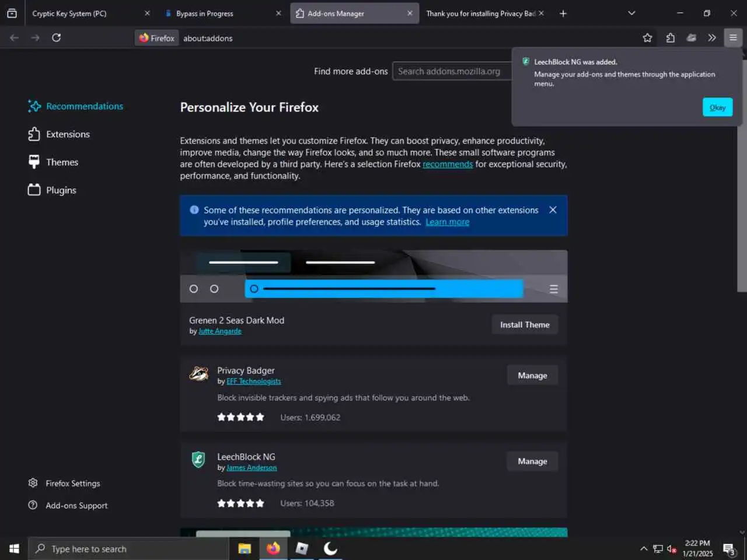Open the Extensions puzzle icon in toolbar
This screenshot has width=747, height=560.
click(670, 38)
